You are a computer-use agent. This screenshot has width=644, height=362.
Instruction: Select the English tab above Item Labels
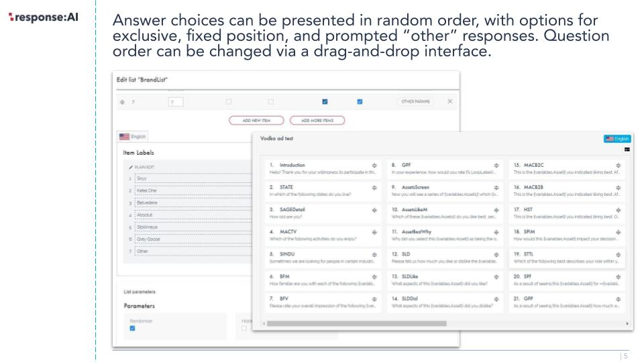point(133,136)
